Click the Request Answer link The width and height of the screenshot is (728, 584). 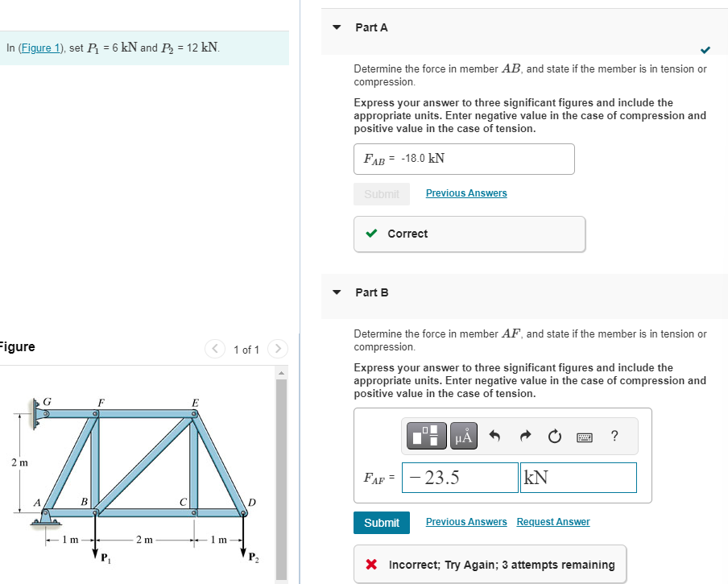(x=552, y=522)
